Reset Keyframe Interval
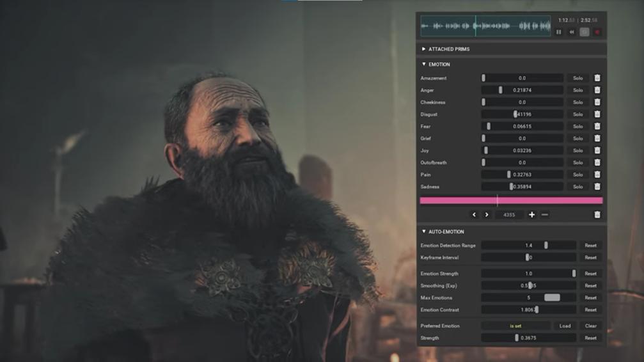The height and width of the screenshot is (362, 644). click(x=591, y=258)
